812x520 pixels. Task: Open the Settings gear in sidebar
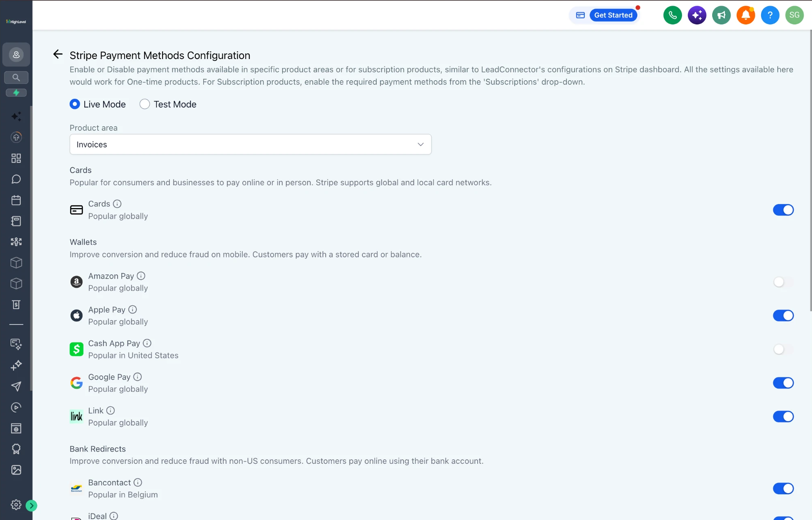16,505
